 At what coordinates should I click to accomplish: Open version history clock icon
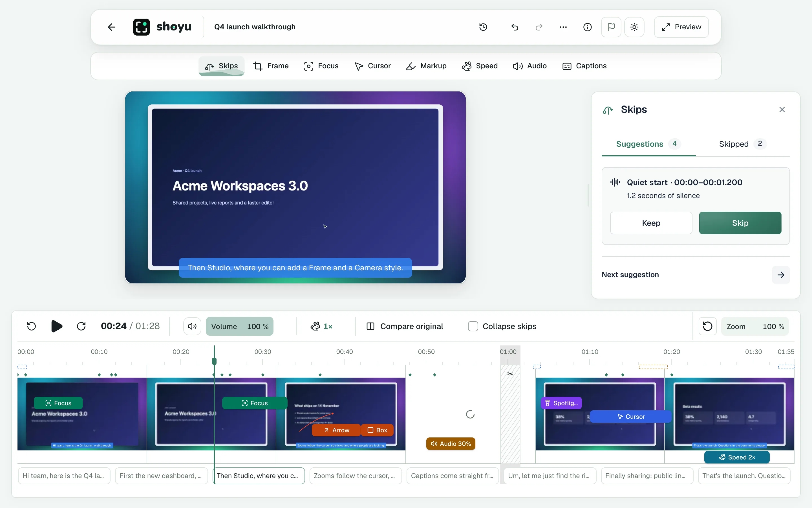pos(483,27)
